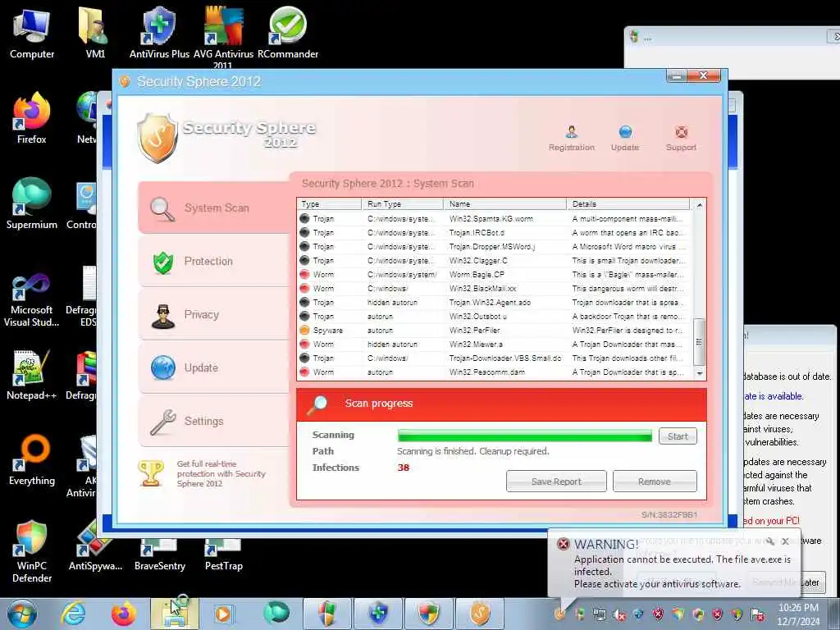Launch AntiSpyware desktop shortcut
Image resolution: width=840 pixels, height=630 pixels.
[95, 547]
